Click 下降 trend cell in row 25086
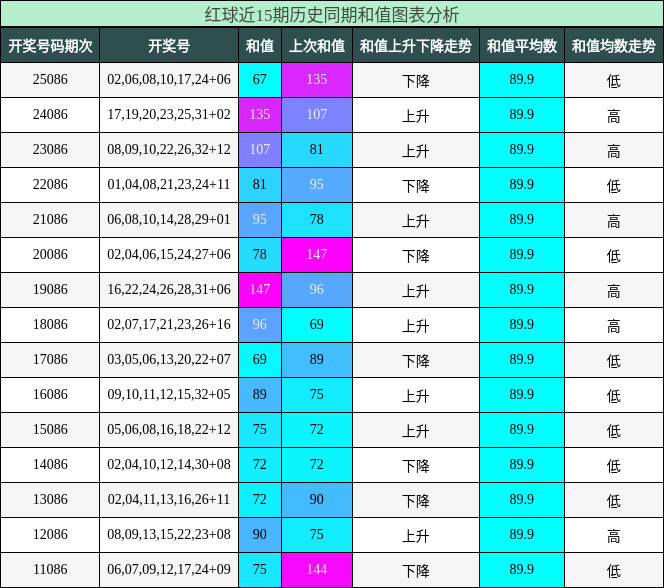664x588 pixels. click(x=416, y=80)
